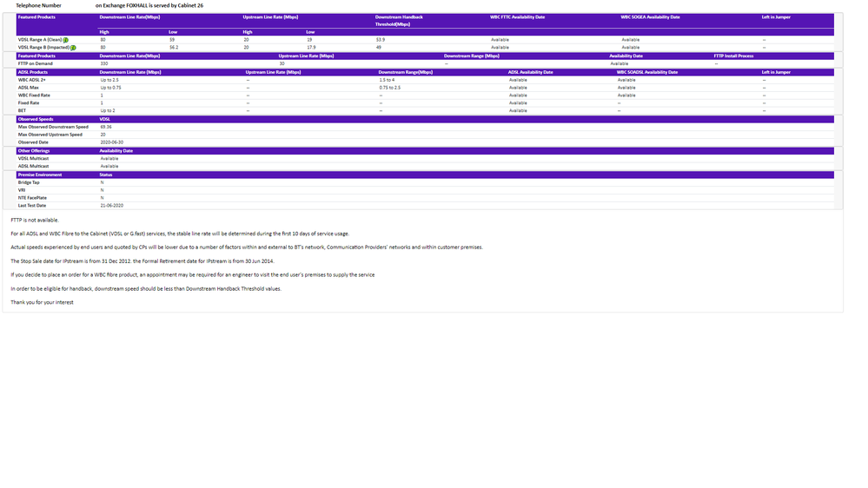This screenshot has height=488, width=868.
Task: Click the Downstream Handback Threshold column header
Action: click(x=399, y=20)
